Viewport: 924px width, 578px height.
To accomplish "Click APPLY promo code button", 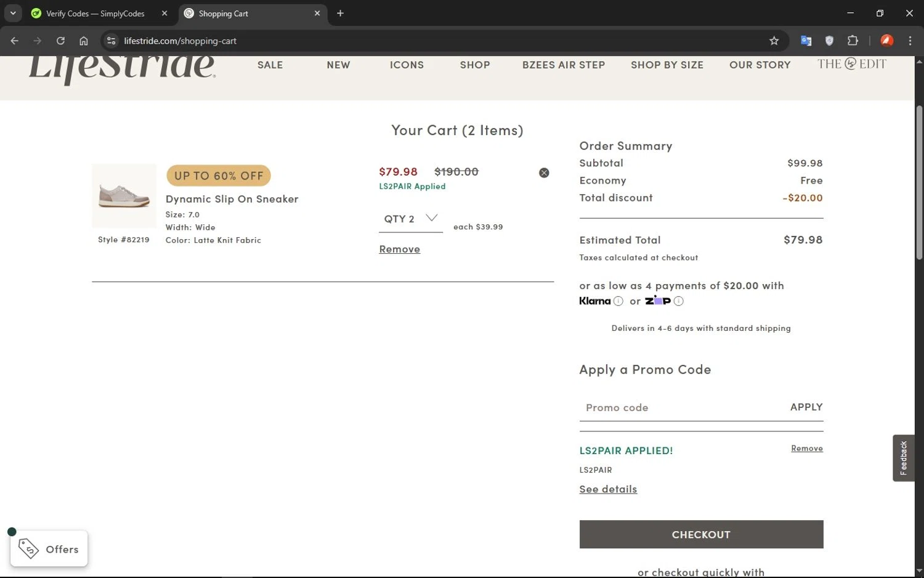I will [x=806, y=407].
